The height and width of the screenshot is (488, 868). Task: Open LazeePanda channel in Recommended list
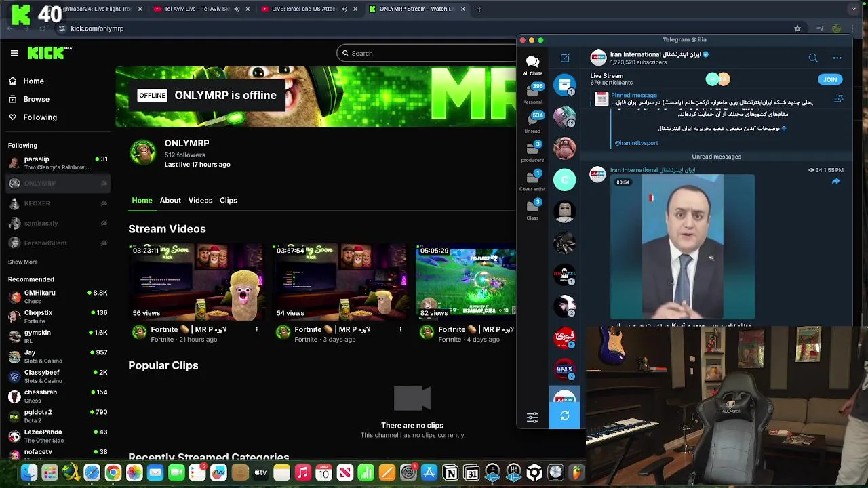pyautogui.click(x=58, y=436)
